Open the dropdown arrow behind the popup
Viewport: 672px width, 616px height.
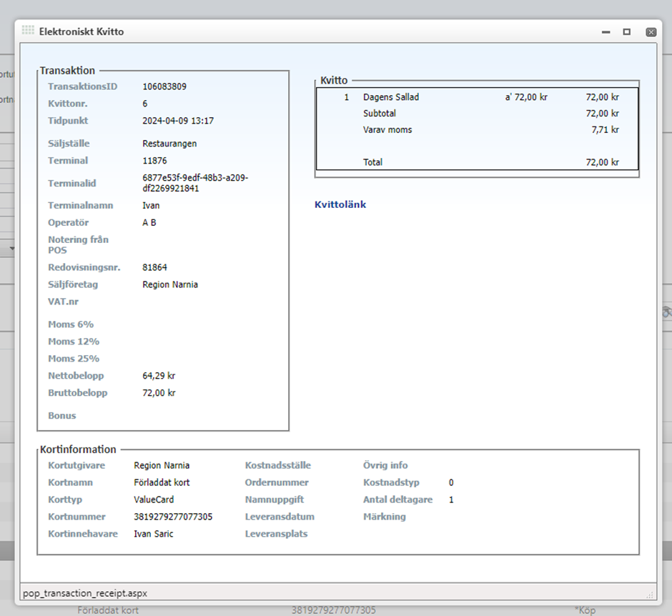(x=12, y=249)
